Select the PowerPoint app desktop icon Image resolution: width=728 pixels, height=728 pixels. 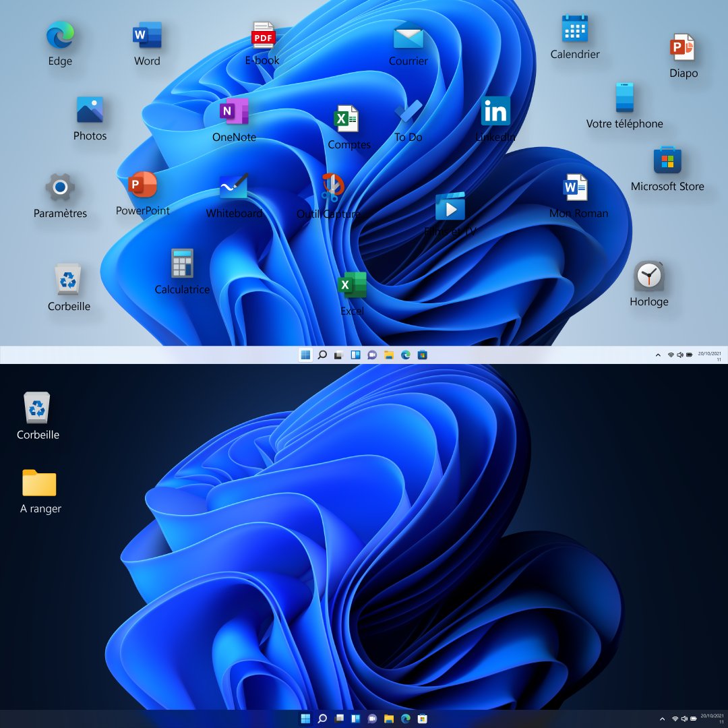(x=142, y=184)
